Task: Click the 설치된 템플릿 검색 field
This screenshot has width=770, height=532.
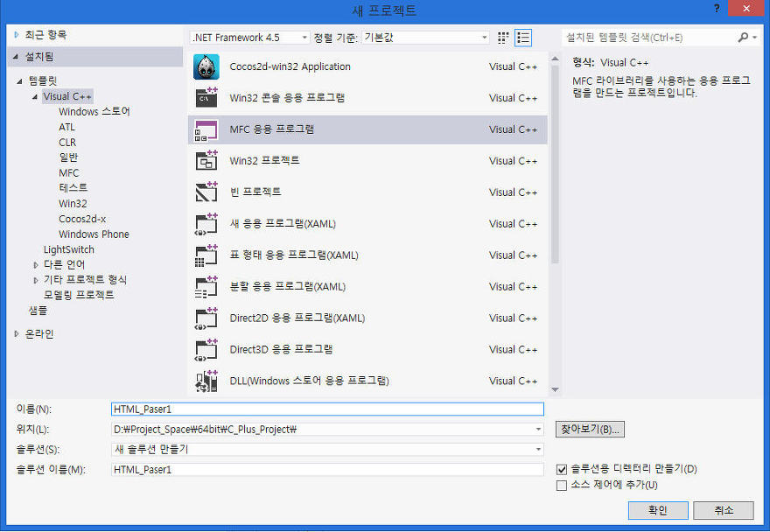Action: [649, 38]
